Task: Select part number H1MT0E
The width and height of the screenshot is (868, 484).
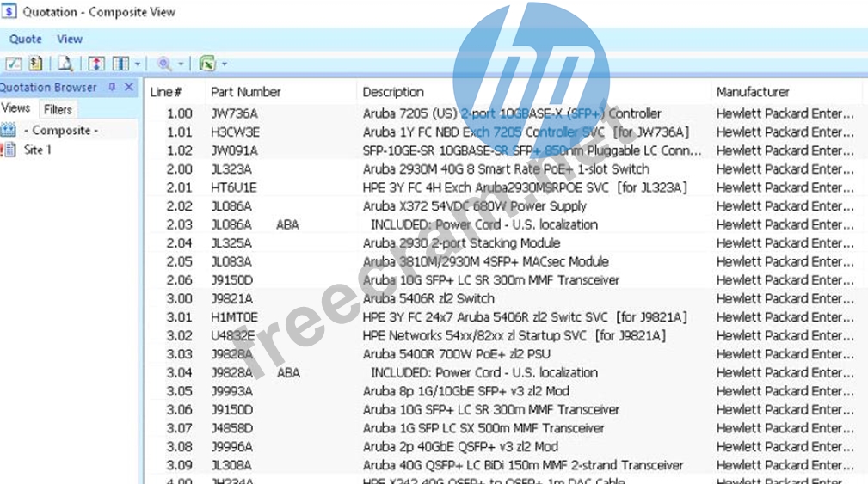Action: [234, 317]
